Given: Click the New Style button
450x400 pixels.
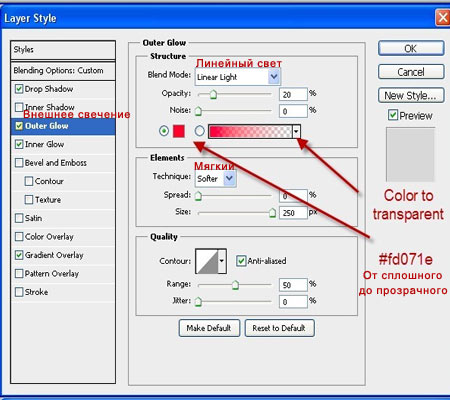Looking at the screenshot, I should tap(411, 96).
